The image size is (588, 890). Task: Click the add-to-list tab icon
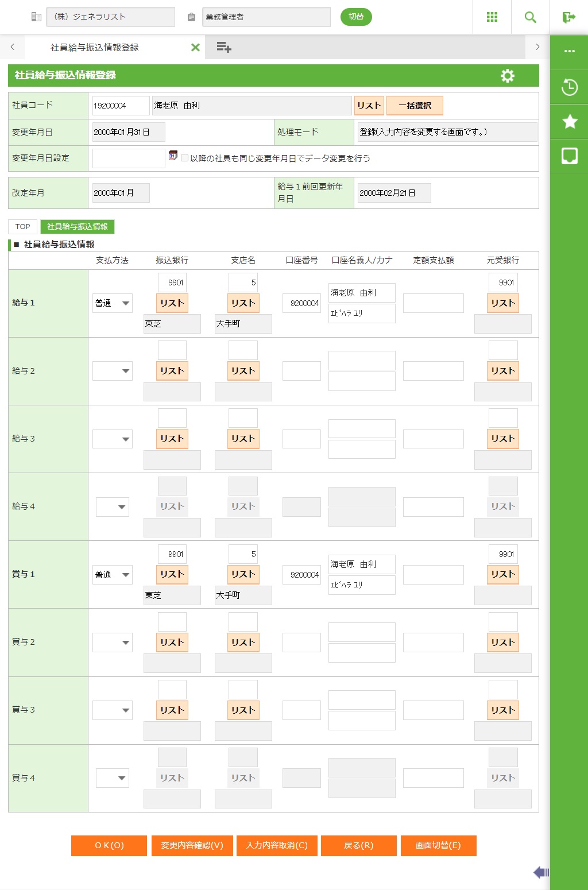click(224, 47)
